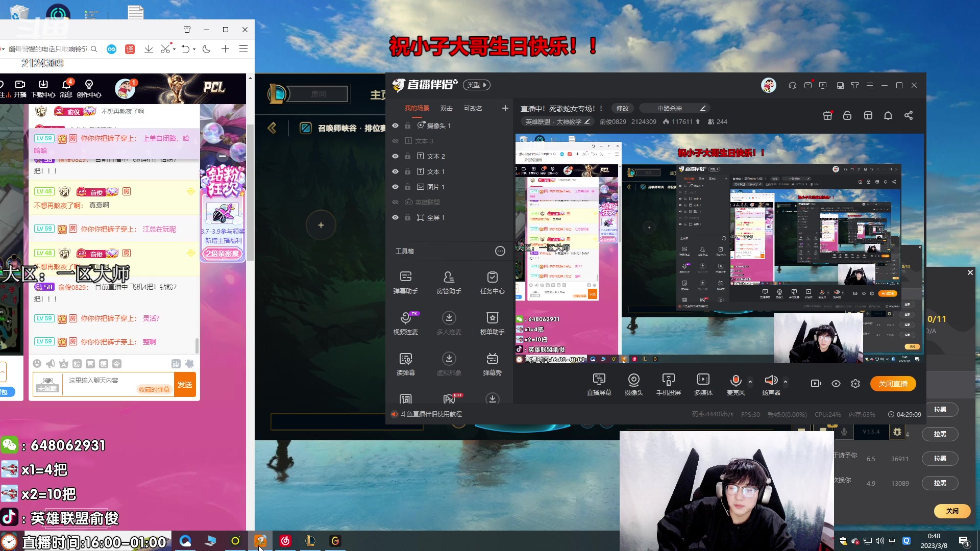Click the record video icon near 关闭直播
The height and width of the screenshot is (551, 980).
(x=816, y=384)
